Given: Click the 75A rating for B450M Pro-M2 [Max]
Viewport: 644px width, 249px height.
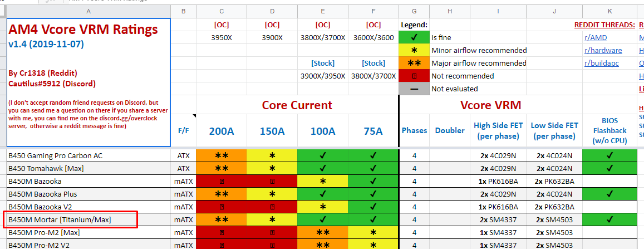Looking at the screenshot, I should pos(373,232).
